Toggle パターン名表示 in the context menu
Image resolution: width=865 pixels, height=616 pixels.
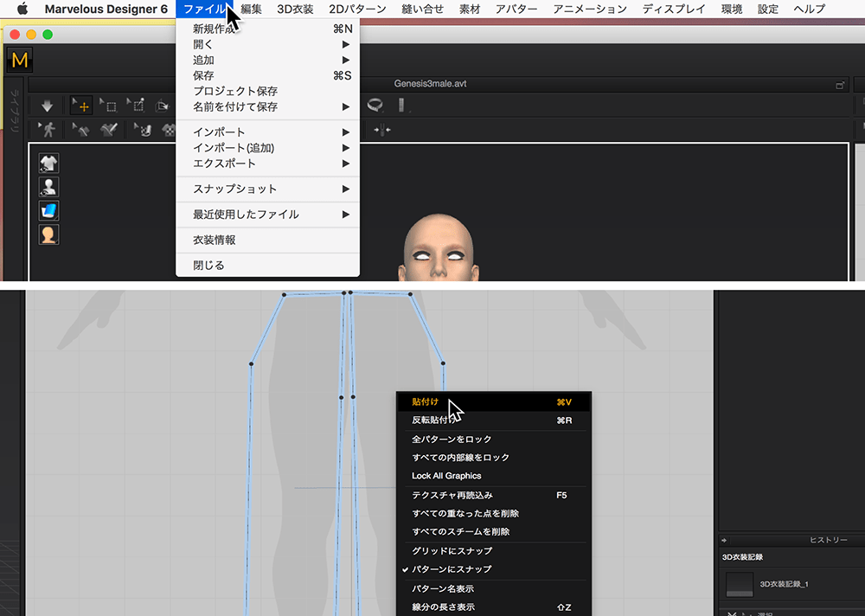coord(442,589)
